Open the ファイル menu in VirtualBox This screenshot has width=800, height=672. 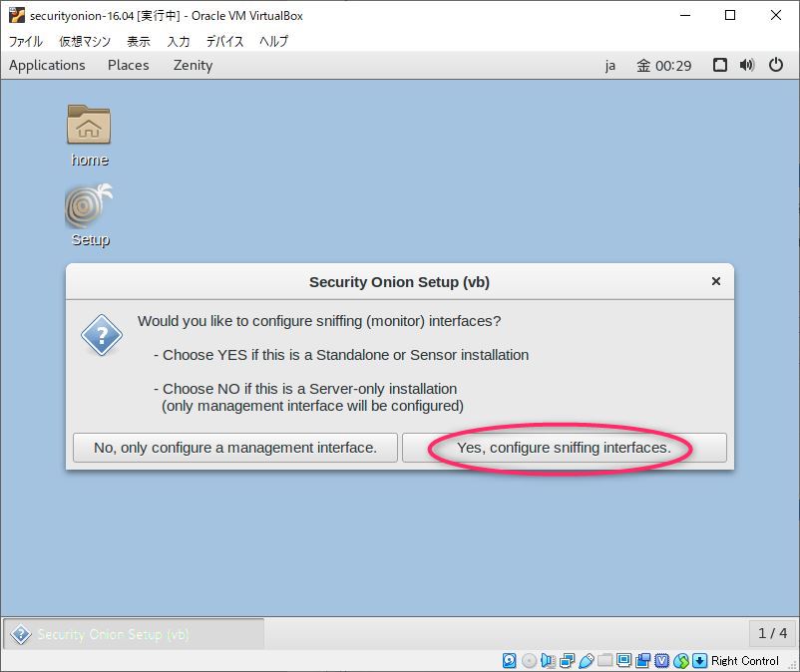(x=26, y=41)
